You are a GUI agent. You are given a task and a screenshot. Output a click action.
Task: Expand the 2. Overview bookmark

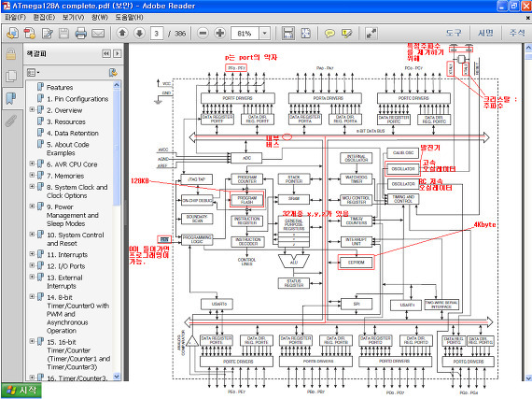point(32,109)
